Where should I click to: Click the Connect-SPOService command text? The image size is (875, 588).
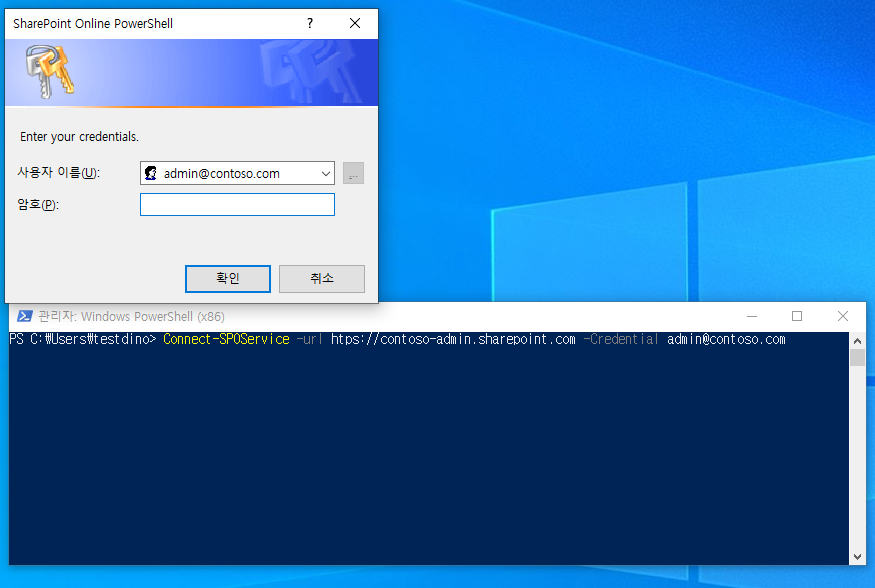[226, 339]
